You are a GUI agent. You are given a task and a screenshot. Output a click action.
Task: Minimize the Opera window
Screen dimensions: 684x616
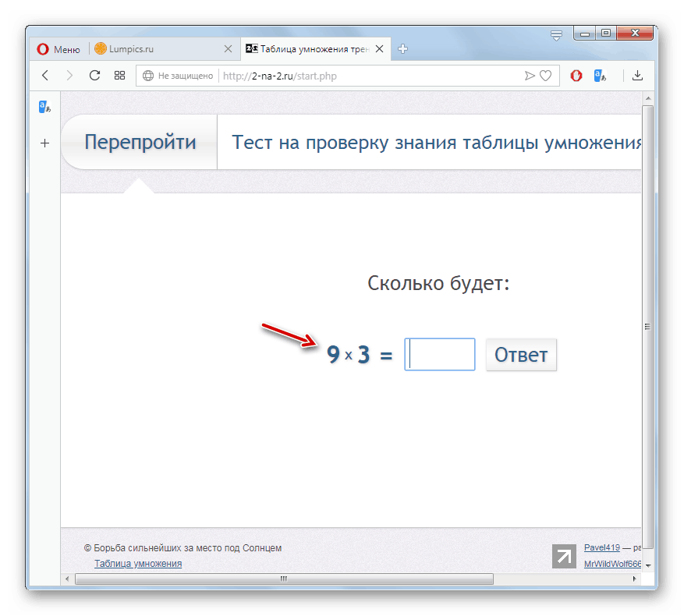coord(585,34)
